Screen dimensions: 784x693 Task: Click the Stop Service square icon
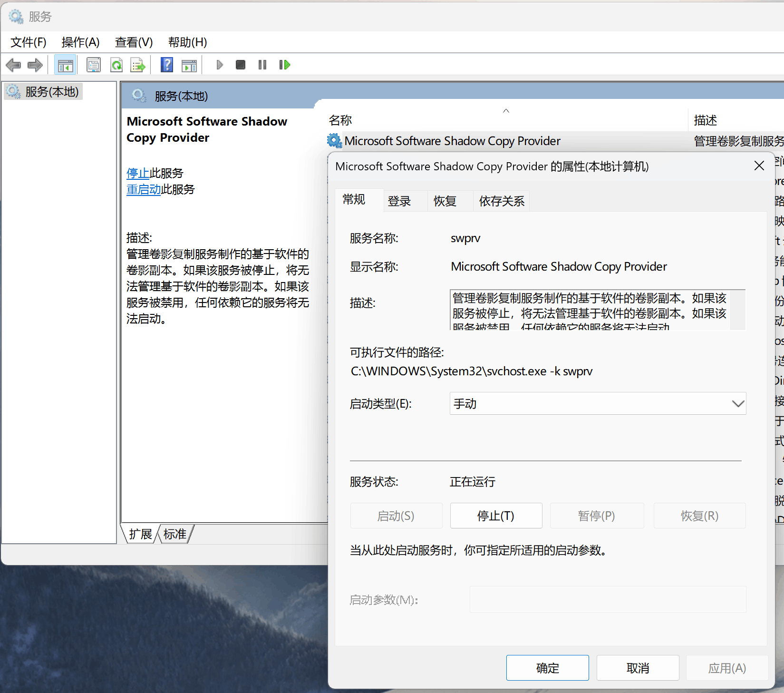pos(241,65)
